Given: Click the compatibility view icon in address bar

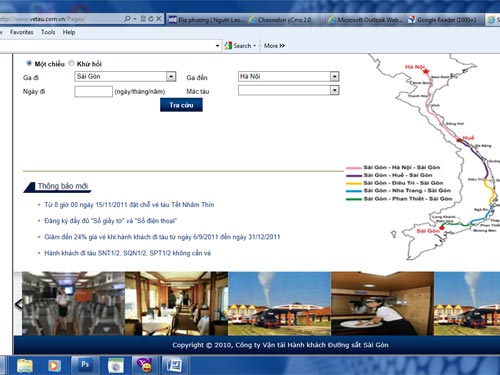Looking at the screenshot, I should click(x=143, y=19).
